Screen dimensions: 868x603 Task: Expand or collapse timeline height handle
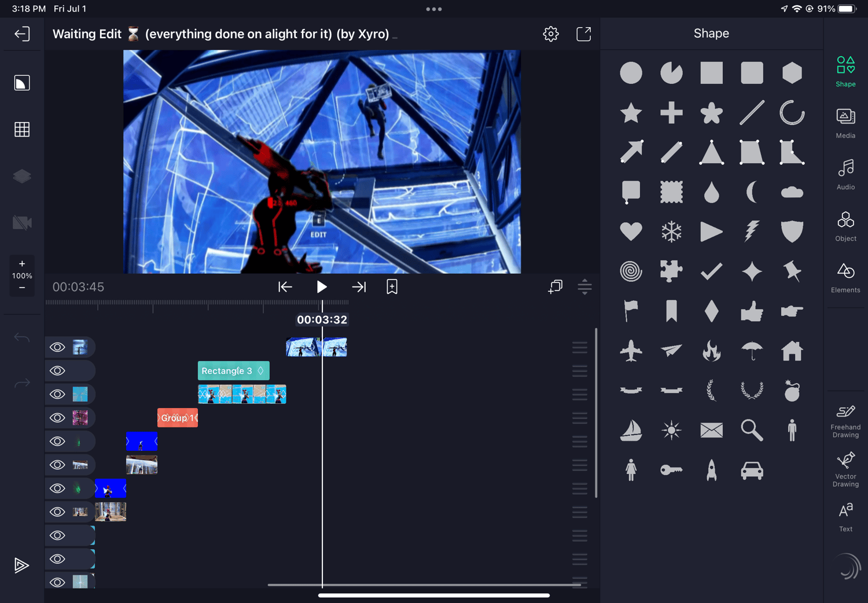pyautogui.click(x=584, y=287)
